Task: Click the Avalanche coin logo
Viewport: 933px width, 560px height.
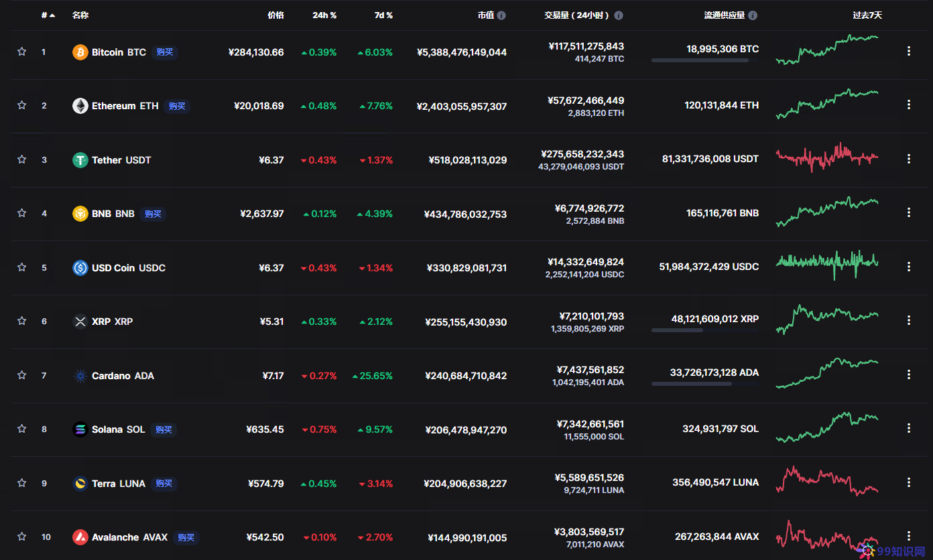Action: coord(80,537)
